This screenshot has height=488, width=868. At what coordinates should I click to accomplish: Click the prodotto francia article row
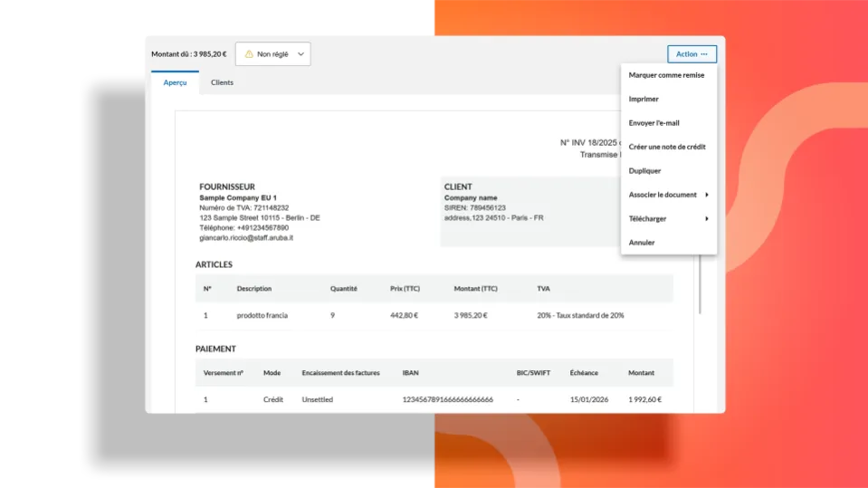[x=262, y=315]
